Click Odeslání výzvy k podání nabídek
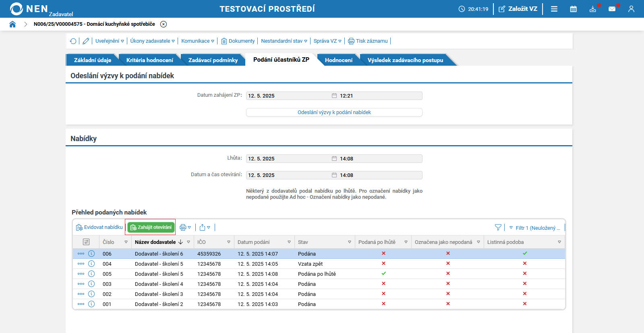 coord(334,112)
